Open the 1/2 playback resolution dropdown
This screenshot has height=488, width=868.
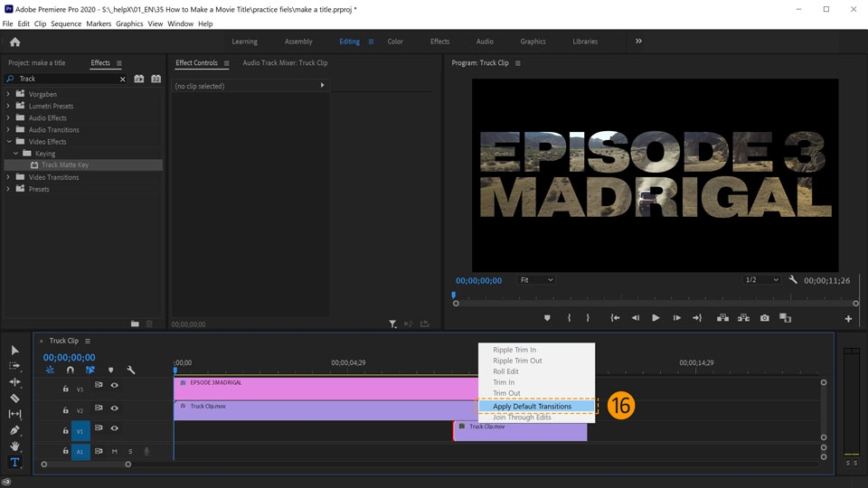pos(761,280)
